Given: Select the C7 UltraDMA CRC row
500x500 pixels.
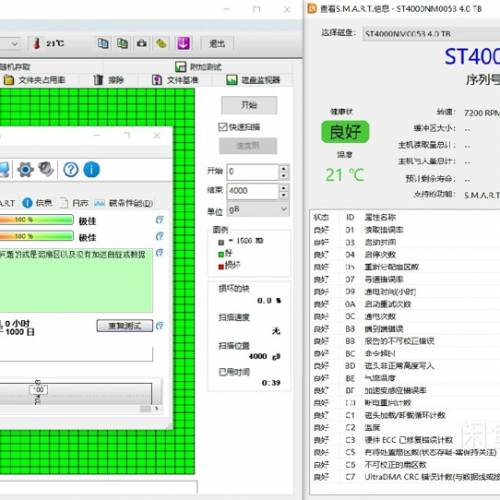Looking at the screenshot, I should coord(405,477).
